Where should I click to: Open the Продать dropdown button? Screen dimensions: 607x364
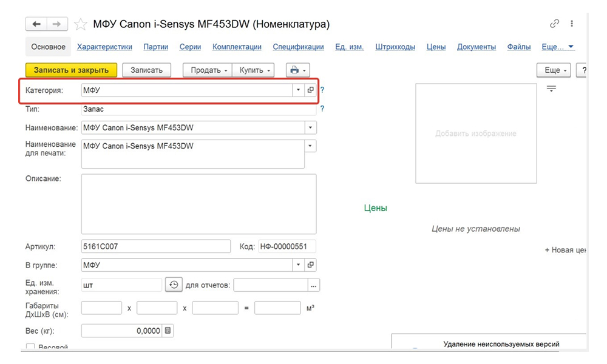[x=209, y=70]
